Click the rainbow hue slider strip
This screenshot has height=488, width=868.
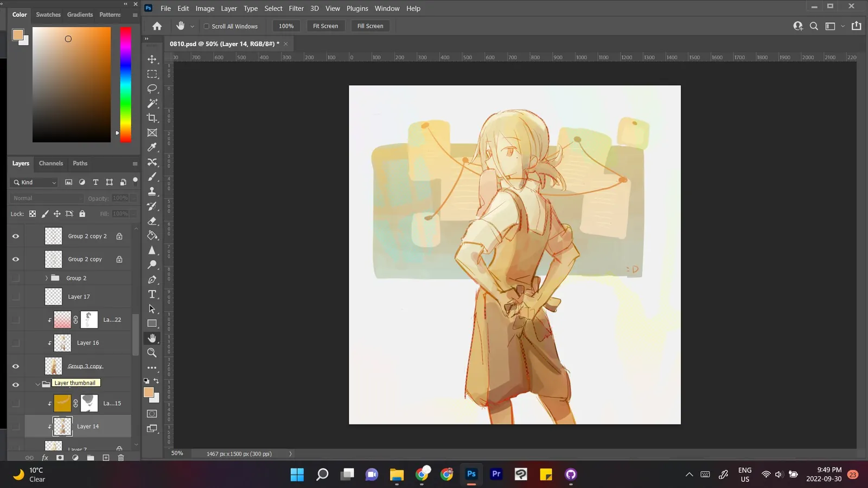pyautogui.click(x=125, y=85)
